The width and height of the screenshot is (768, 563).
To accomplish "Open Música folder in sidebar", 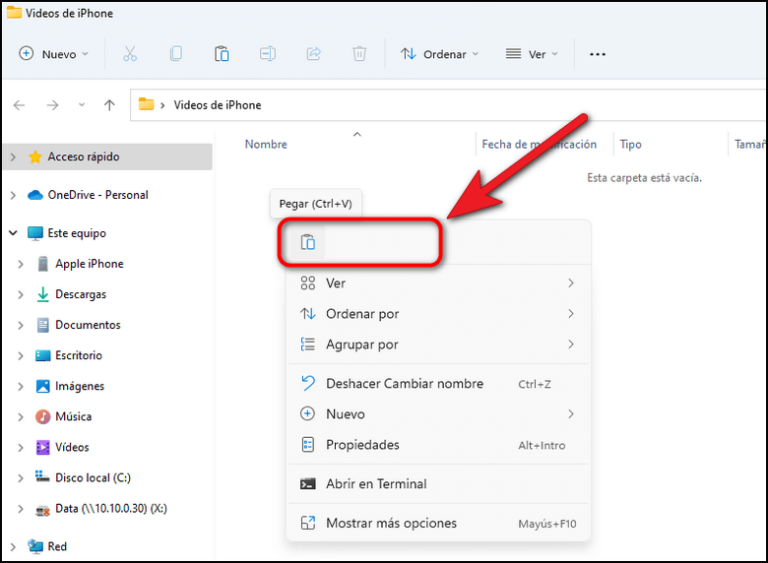I will tap(73, 416).
